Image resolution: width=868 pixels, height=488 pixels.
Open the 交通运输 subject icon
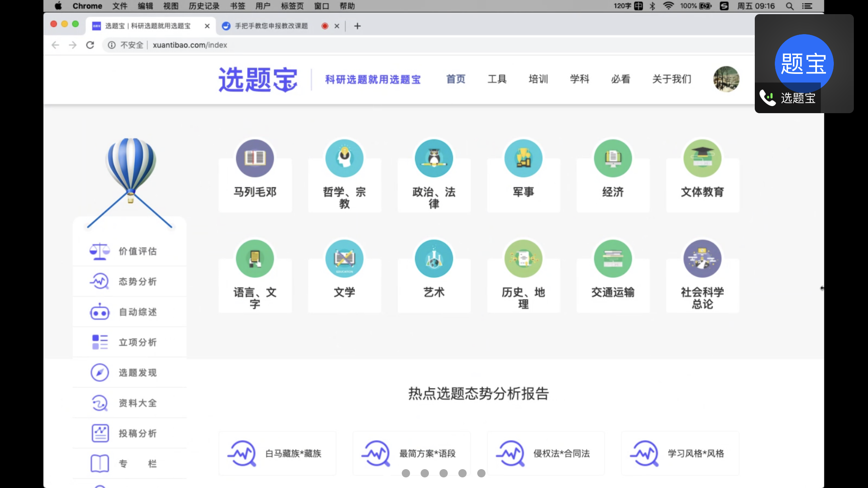[x=613, y=259]
